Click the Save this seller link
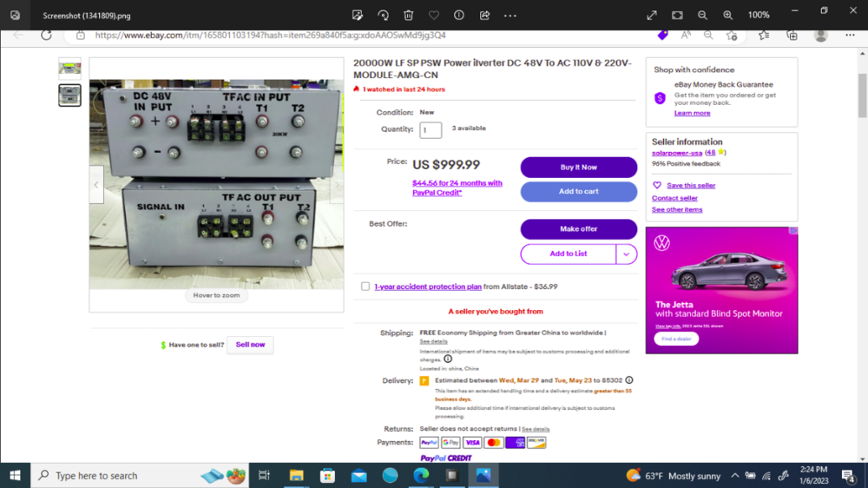Viewport: 868px width, 488px height. pyautogui.click(x=691, y=186)
